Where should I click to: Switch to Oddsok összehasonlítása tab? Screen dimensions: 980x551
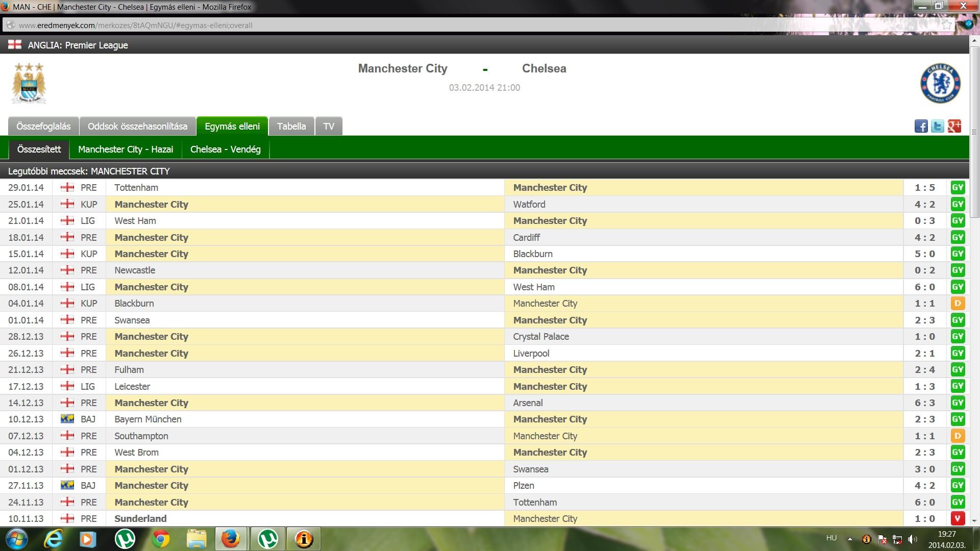(x=137, y=126)
